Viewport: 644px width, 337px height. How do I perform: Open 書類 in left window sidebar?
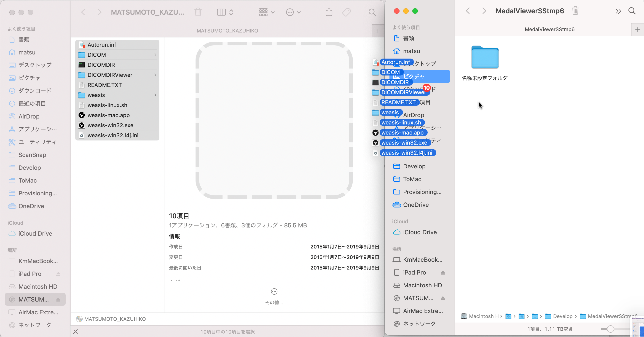(x=35, y=40)
